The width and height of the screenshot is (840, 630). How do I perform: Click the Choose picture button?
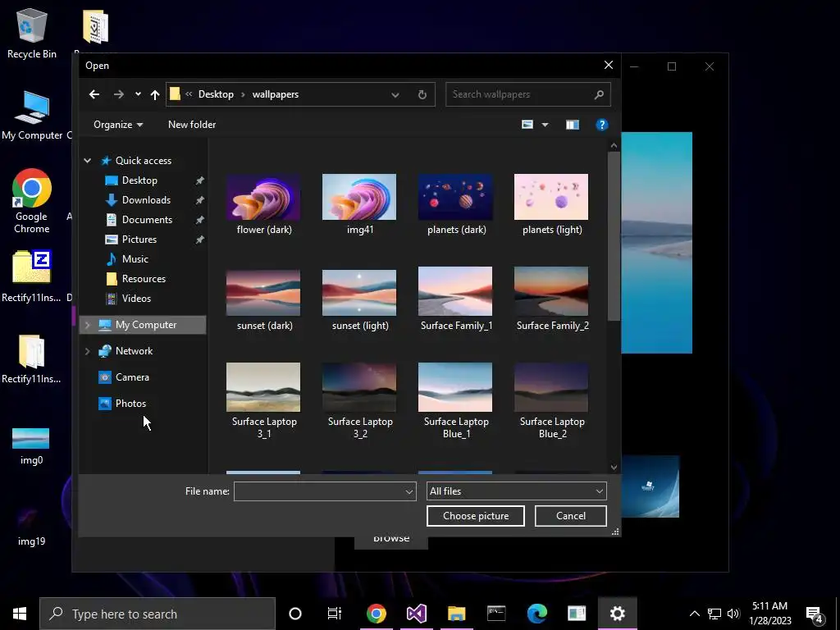click(x=476, y=516)
